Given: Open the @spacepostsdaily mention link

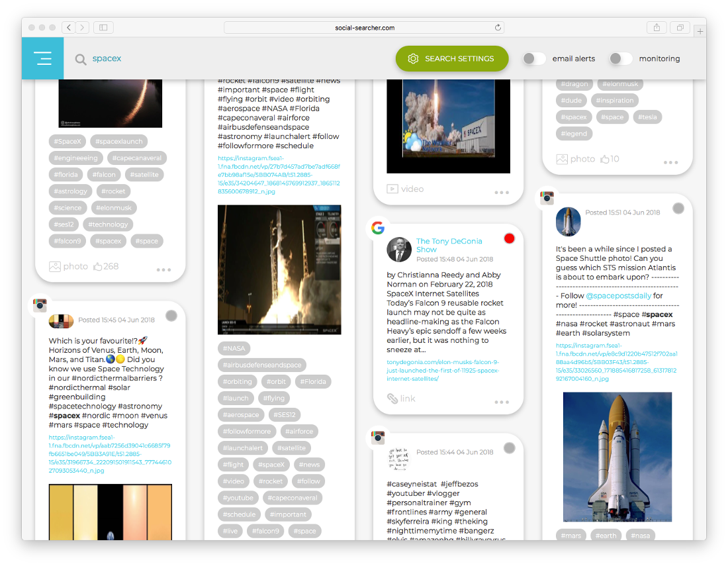Looking at the screenshot, I should pos(618,296).
